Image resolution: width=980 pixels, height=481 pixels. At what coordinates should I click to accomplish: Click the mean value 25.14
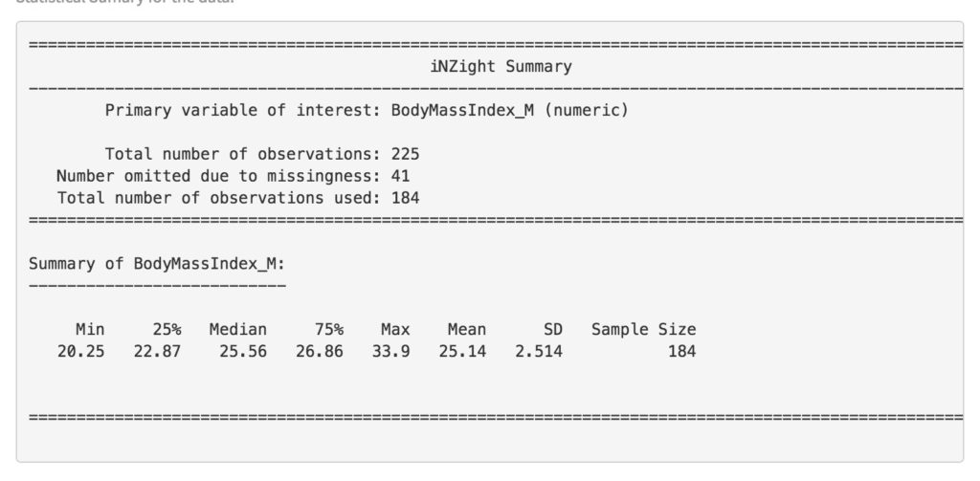[462, 352]
